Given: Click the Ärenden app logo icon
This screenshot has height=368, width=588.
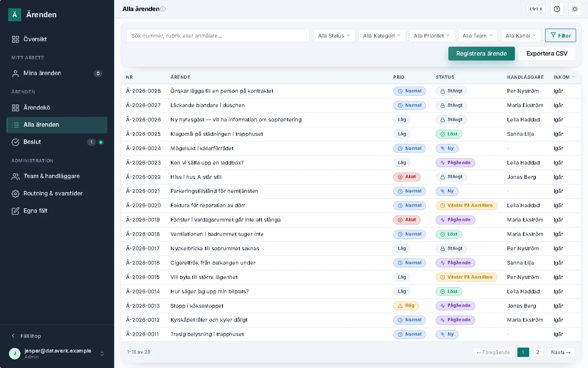Looking at the screenshot, I should 15,15.
